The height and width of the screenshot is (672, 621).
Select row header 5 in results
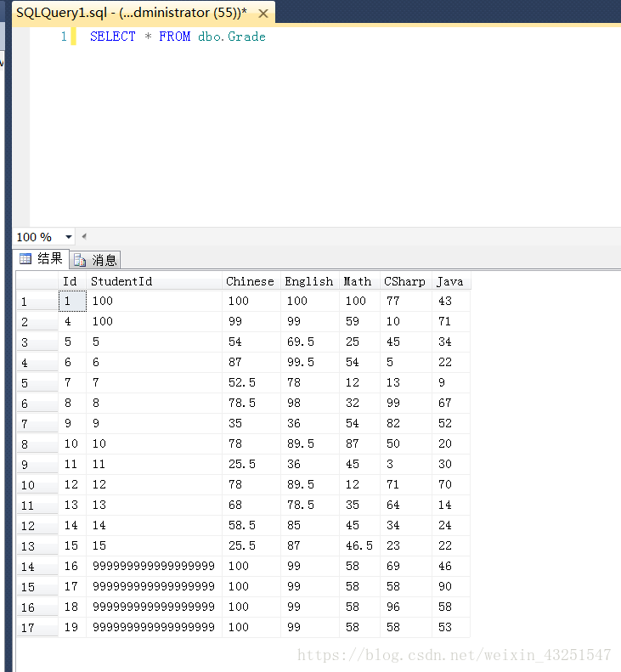point(37,382)
